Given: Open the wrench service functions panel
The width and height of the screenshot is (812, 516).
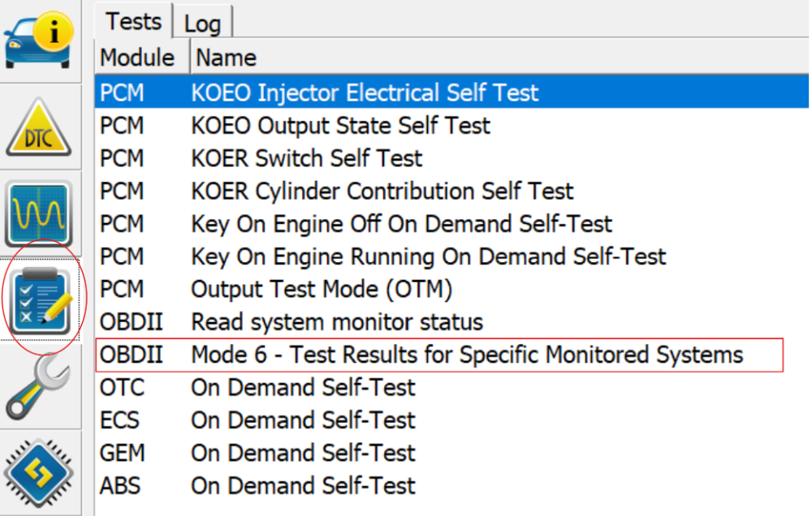Looking at the screenshot, I should (39, 385).
